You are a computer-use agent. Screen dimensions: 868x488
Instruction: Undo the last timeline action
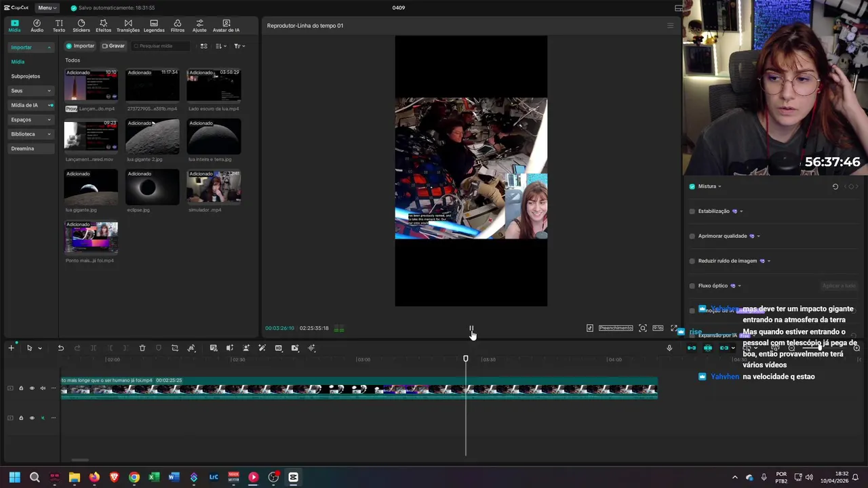tap(60, 348)
